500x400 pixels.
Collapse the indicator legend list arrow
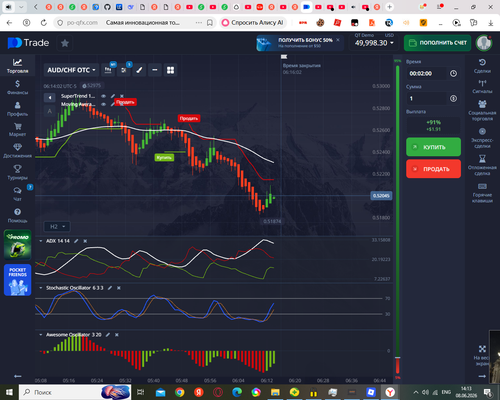pos(50,98)
